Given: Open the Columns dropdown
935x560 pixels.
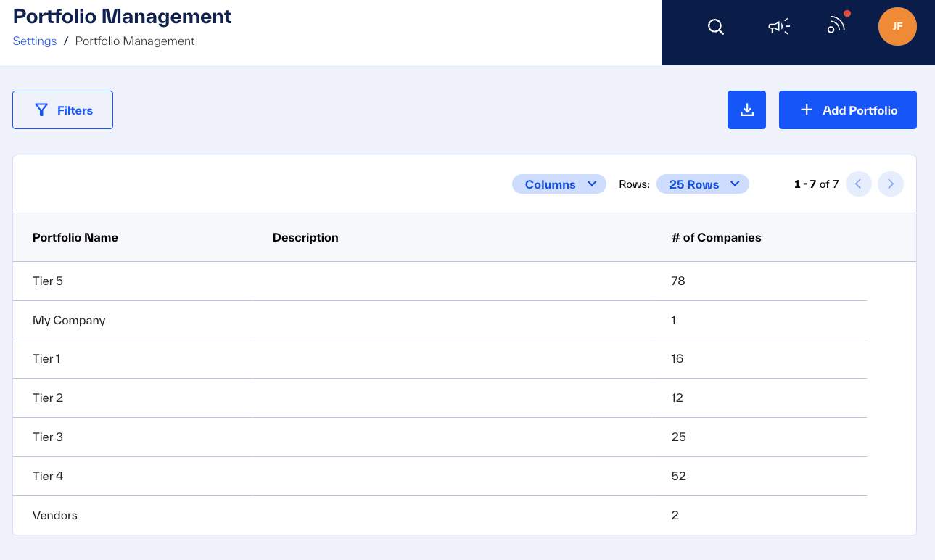Looking at the screenshot, I should coord(559,184).
